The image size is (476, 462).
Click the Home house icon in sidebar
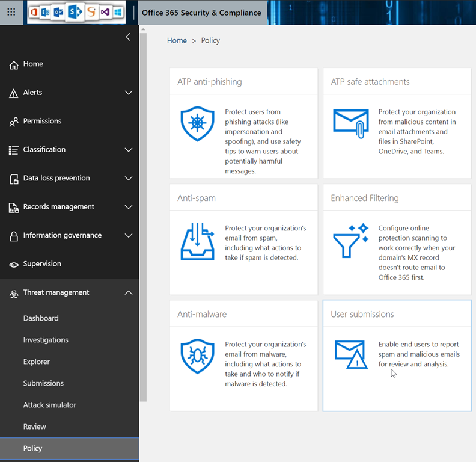coord(13,64)
